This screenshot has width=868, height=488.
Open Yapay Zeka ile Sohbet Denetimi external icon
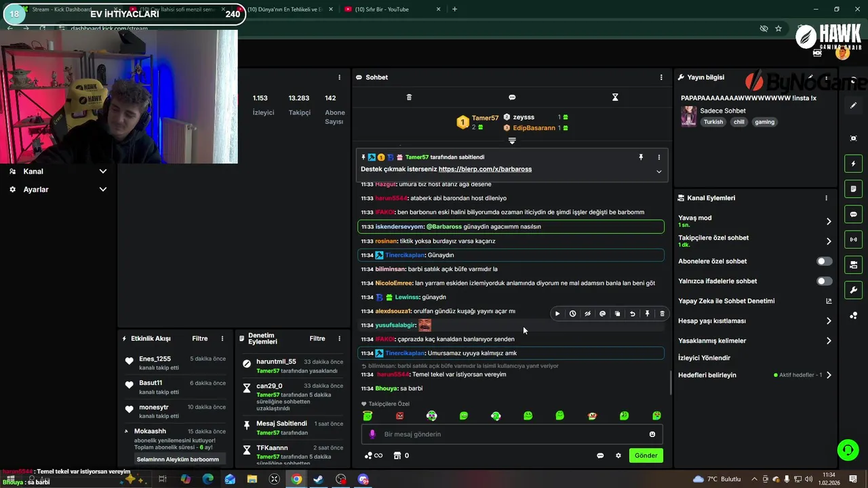coord(829,301)
